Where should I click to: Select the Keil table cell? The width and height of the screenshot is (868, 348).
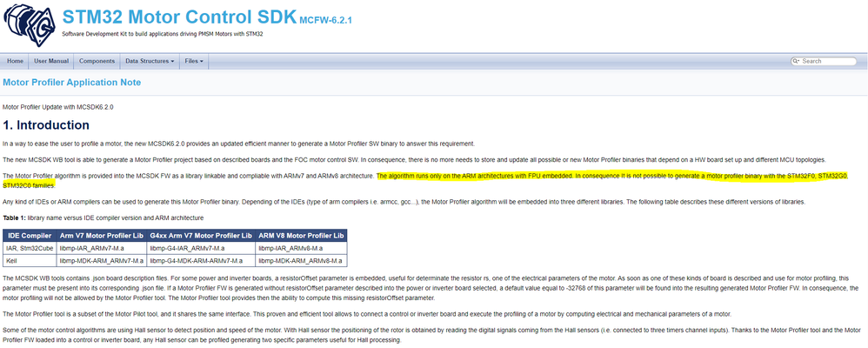coord(30,260)
